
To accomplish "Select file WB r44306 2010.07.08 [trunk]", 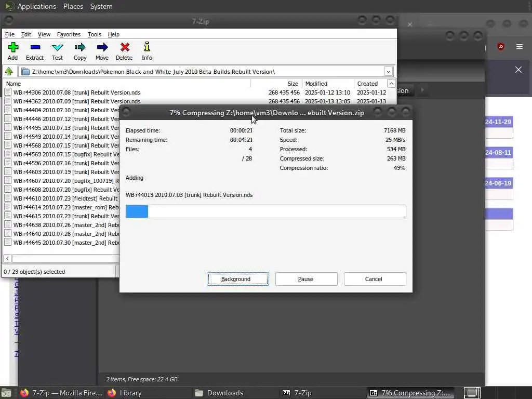I will [77, 92].
